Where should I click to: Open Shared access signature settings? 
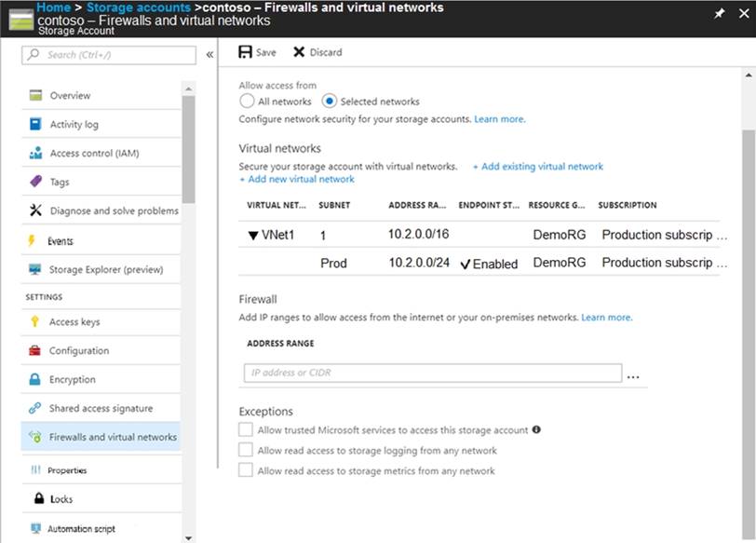tap(101, 409)
